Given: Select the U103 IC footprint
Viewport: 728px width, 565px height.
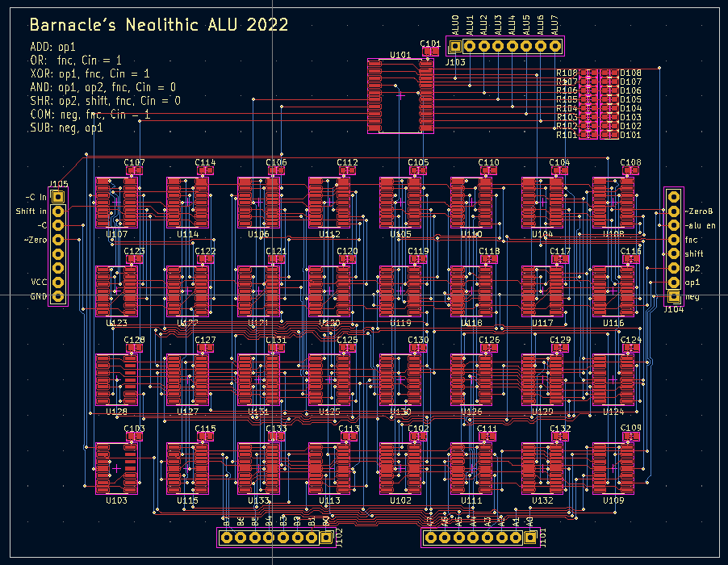Looking at the screenshot, I should 117,467.
